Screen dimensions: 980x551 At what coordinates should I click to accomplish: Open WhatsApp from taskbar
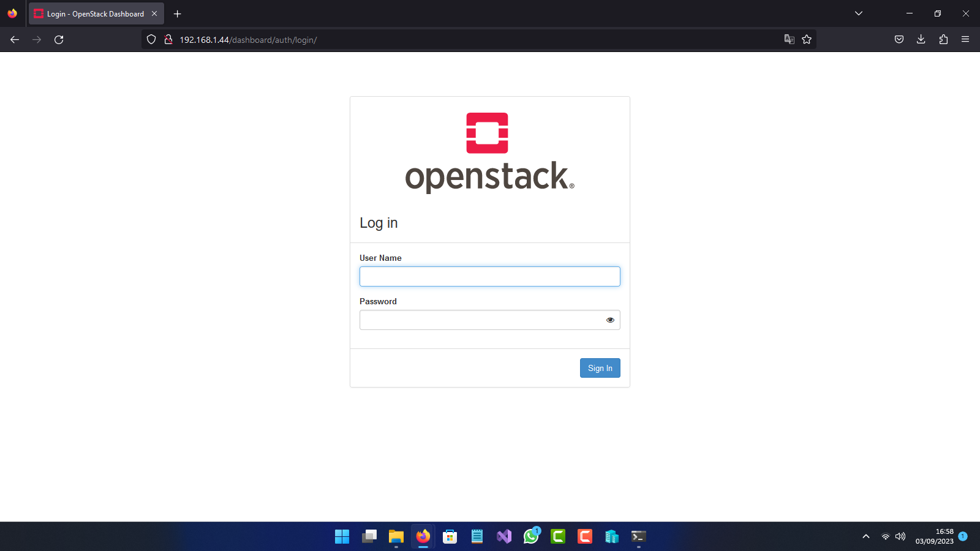point(531,537)
